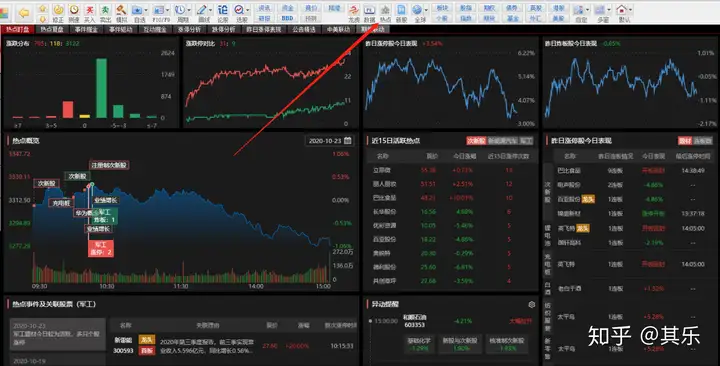Click the small yellow down arrow in toolbar
The image size is (720, 366).
tap(43, 19)
